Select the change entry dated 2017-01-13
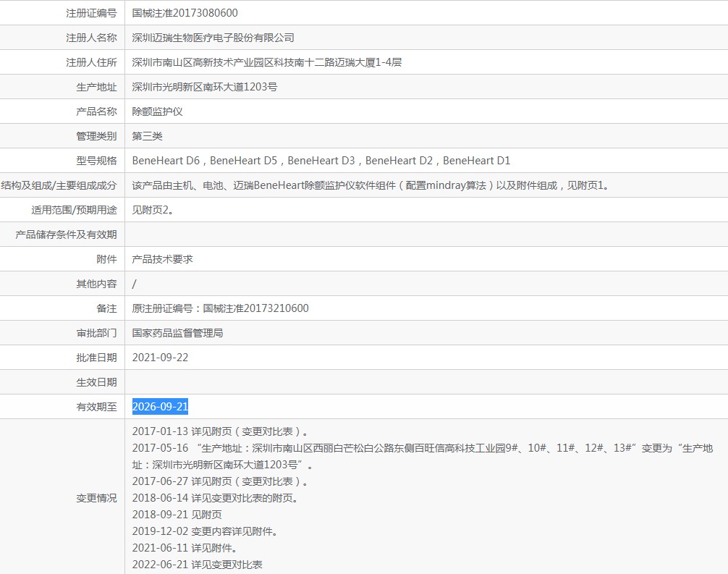This screenshot has width=728, height=574. (x=220, y=431)
